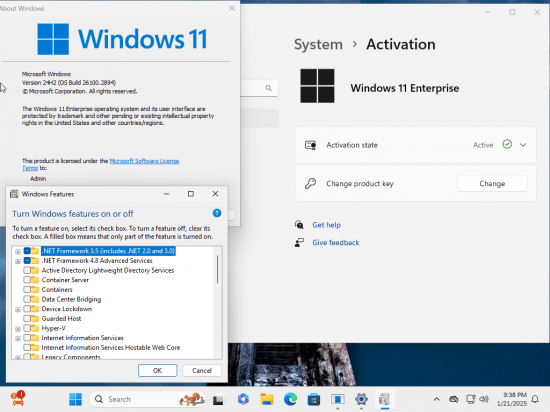The width and height of the screenshot is (550, 412).
Task: Enable Data Center Bridging checkbox
Action: point(27,299)
